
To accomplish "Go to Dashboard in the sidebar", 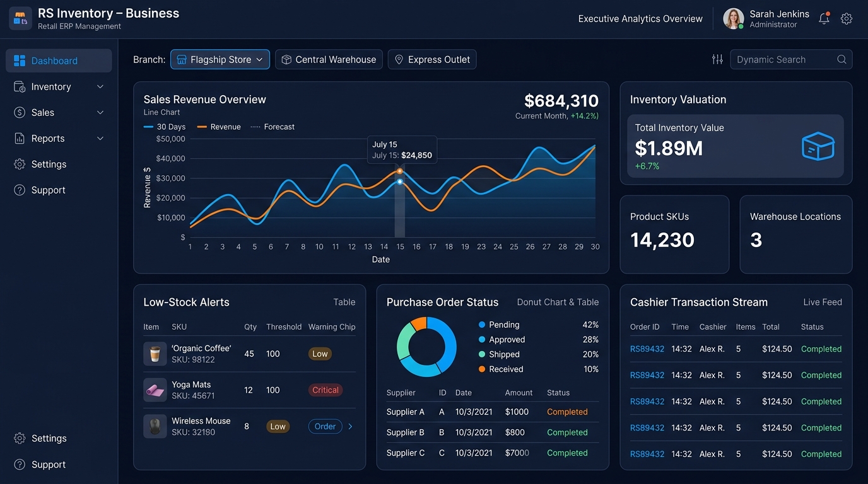I will coord(59,60).
